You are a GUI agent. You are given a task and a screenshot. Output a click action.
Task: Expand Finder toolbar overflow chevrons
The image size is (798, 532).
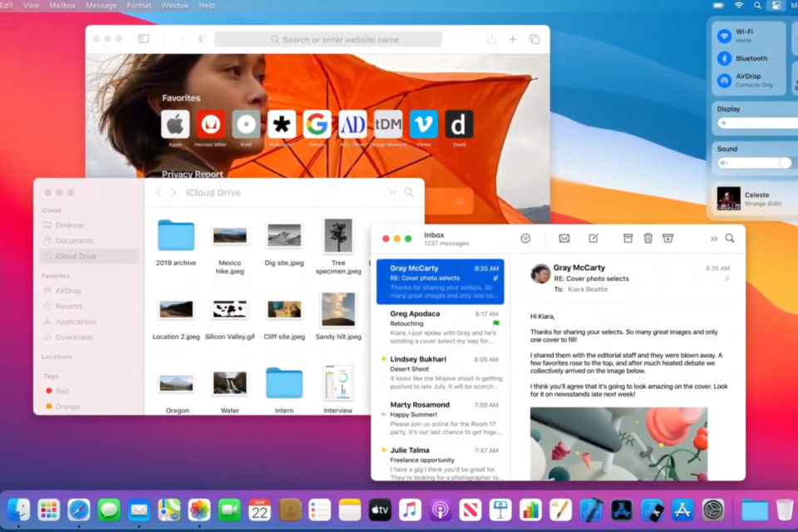[393, 192]
